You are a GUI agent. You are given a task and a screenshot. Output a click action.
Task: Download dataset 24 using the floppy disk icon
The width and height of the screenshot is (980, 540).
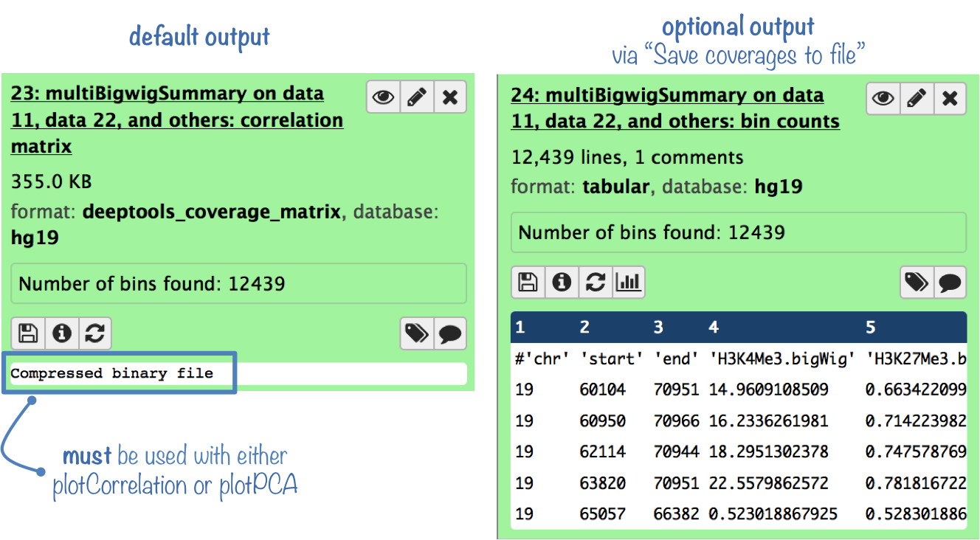[528, 282]
